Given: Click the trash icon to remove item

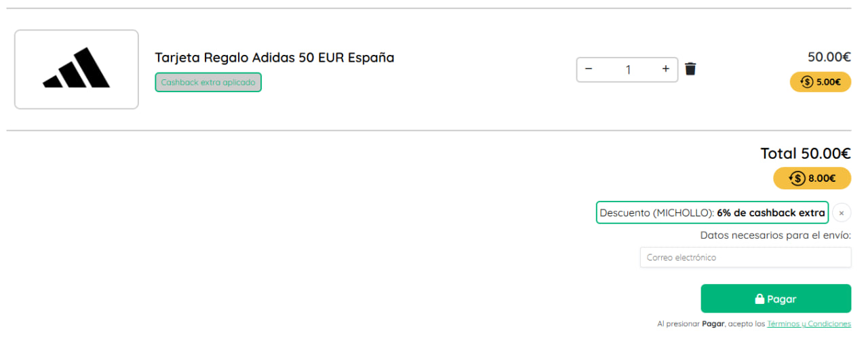Looking at the screenshot, I should point(690,69).
